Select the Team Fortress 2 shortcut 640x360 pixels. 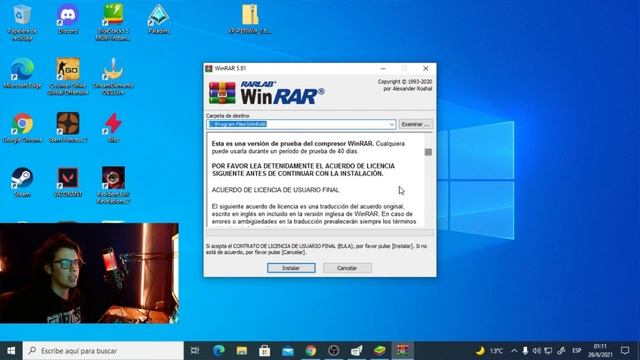(68, 128)
